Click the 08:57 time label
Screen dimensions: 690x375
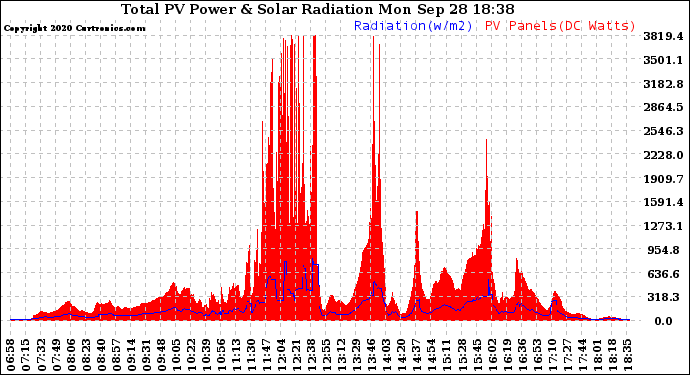116,355
